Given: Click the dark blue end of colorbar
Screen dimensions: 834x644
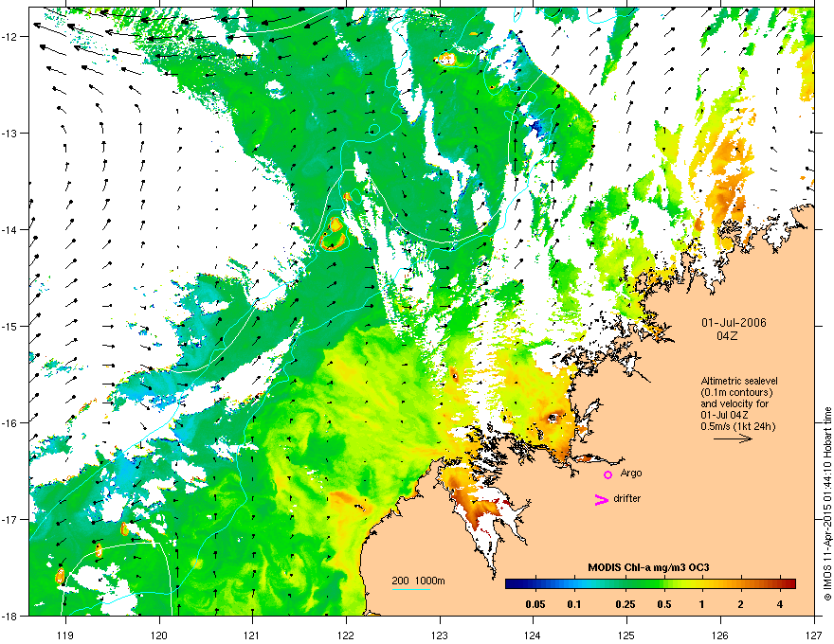Looking at the screenshot, I should [x=513, y=584].
